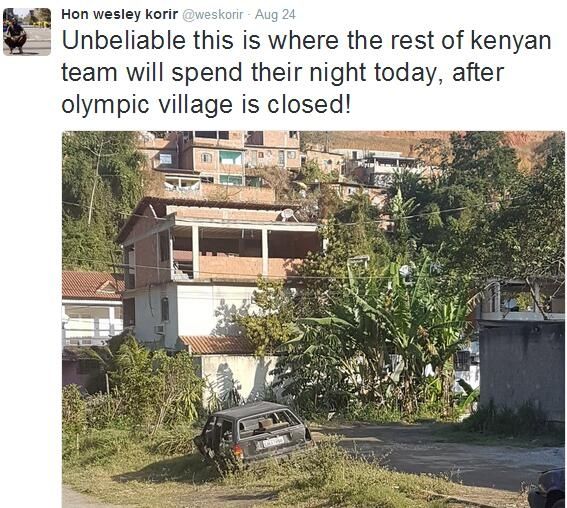567x508 pixels.
Task: Click the tweet text starting with Unbeliable
Action: 306,72
